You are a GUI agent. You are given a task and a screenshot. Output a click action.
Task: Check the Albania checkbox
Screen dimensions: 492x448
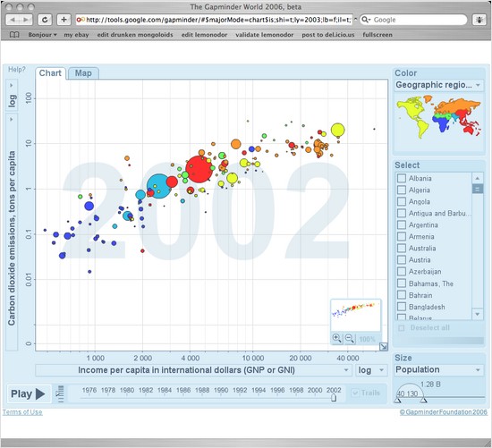tap(402, 178)
